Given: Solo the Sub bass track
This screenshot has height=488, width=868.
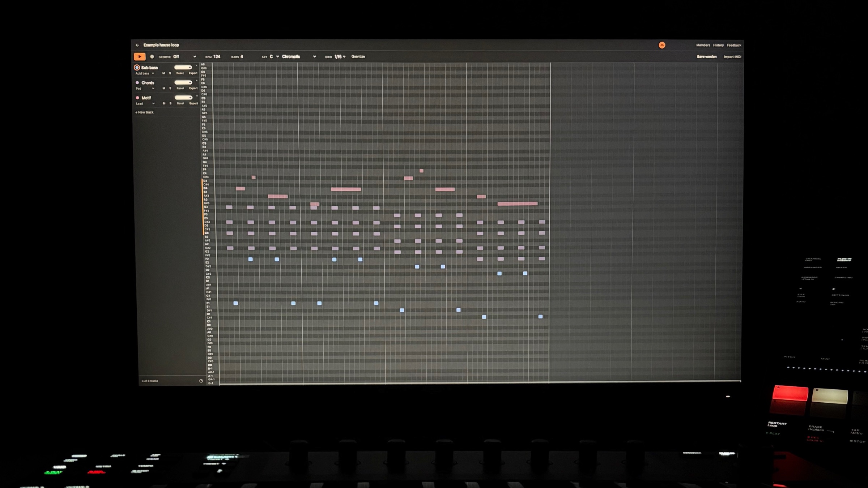Looking at the screenshot, I should (x=170, y=73).
